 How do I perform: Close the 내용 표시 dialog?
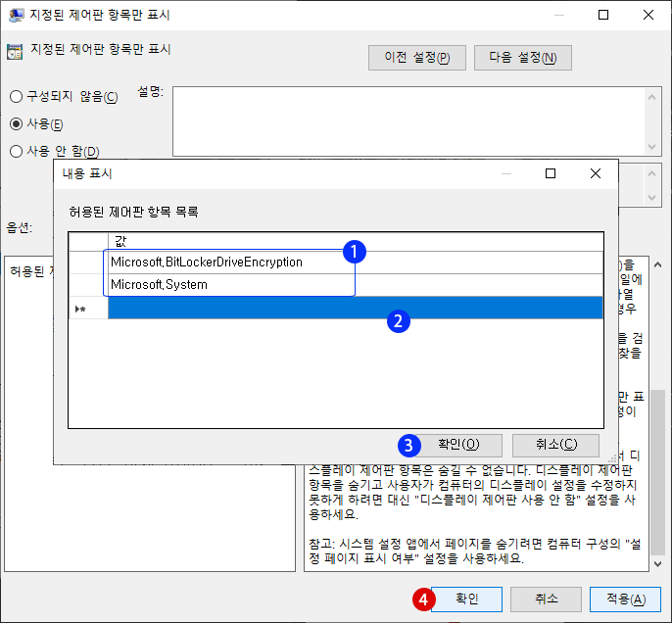pos(596,173)
